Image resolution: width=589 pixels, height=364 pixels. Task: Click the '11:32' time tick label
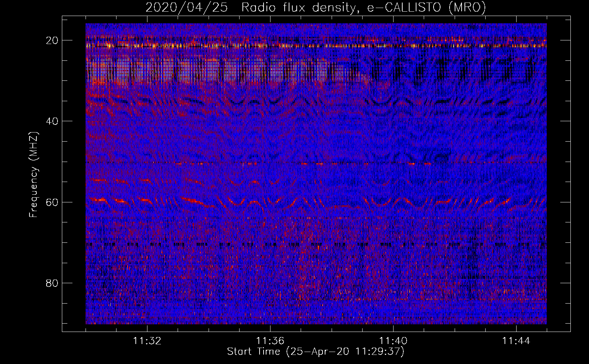[x=147, y=341]
